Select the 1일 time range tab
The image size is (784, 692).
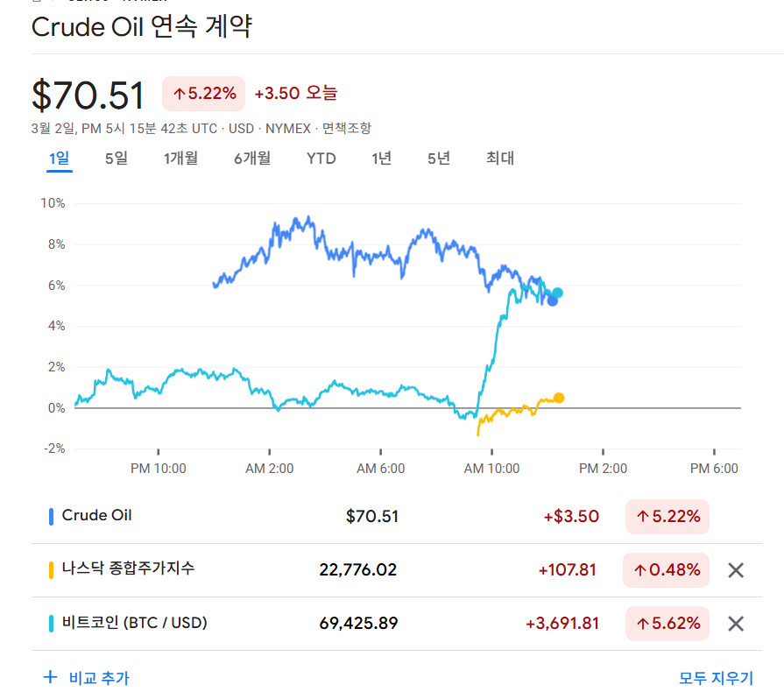[60, 159]
